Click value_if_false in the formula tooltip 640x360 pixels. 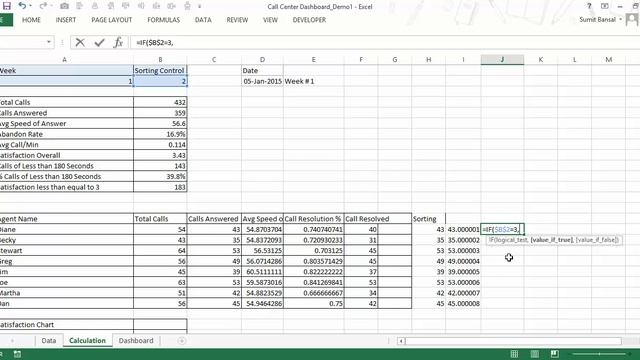tap(597, 240)
